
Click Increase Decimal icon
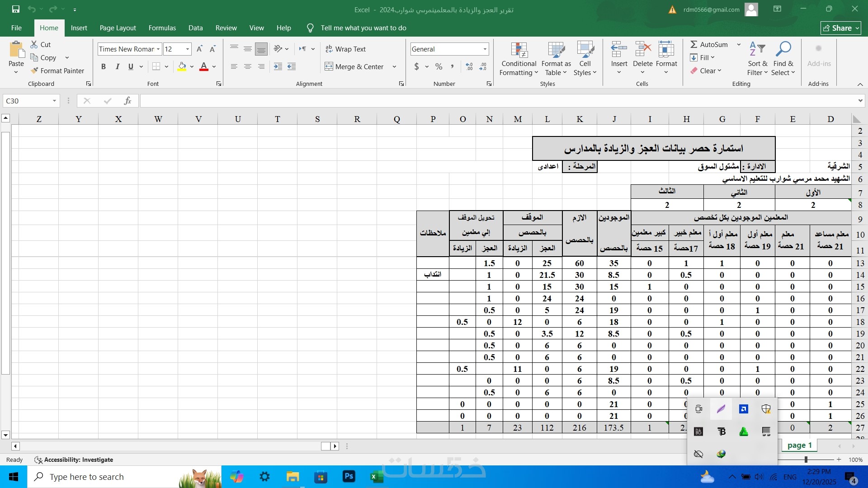pyautogui.click(x=469, y=66)
